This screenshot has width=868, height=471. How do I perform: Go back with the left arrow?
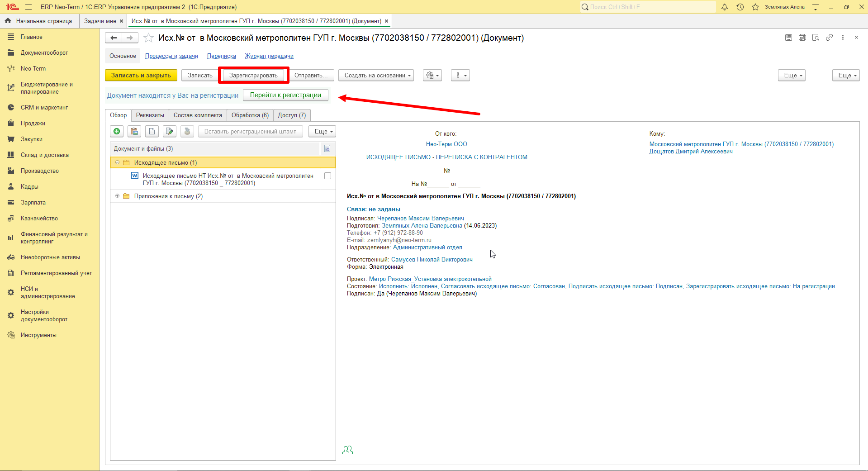pos(114,38)
